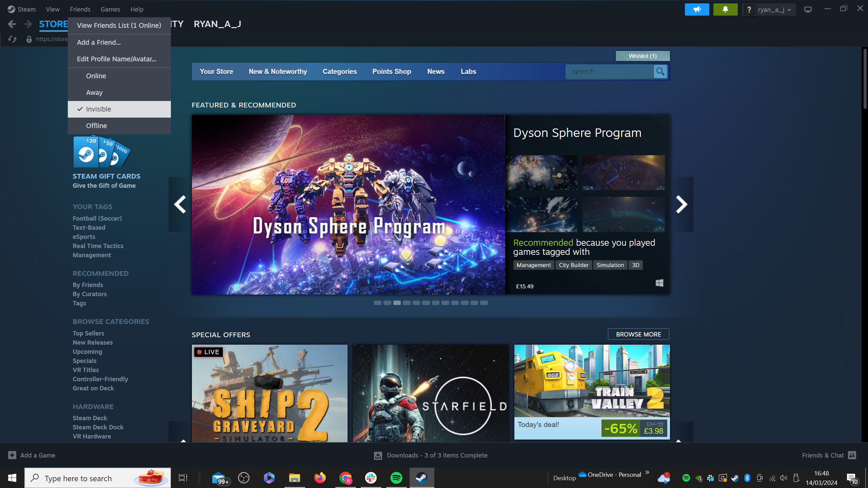Viewport: 868px width, 488px height.
Task: Expand the ryan_a_j account dropdown
Action: tap(774, 10)
